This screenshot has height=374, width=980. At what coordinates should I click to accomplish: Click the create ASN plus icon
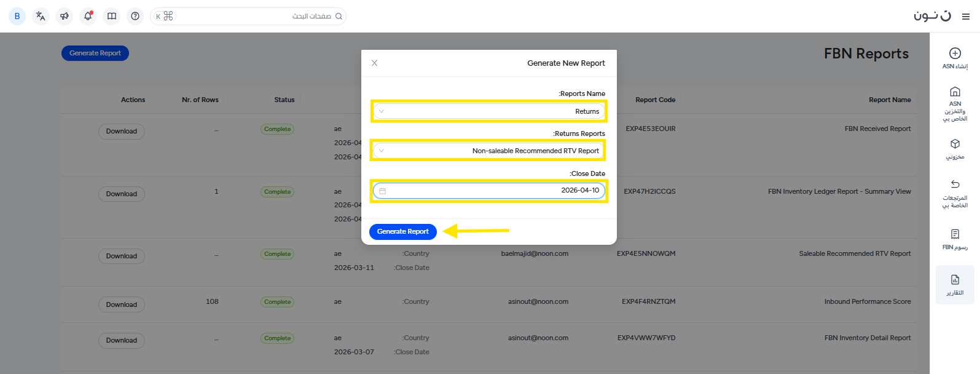[955, 54]
